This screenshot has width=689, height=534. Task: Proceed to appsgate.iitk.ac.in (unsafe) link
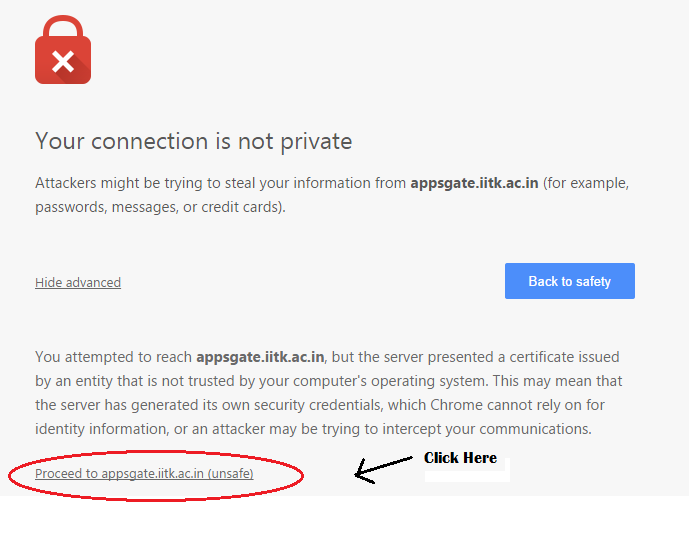144,474
